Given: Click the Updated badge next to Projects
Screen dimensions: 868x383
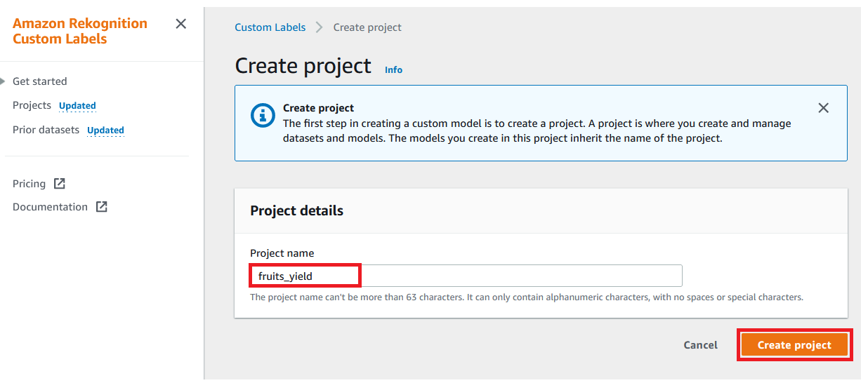Looking at the screenshot, I should [x=77, y=106].
